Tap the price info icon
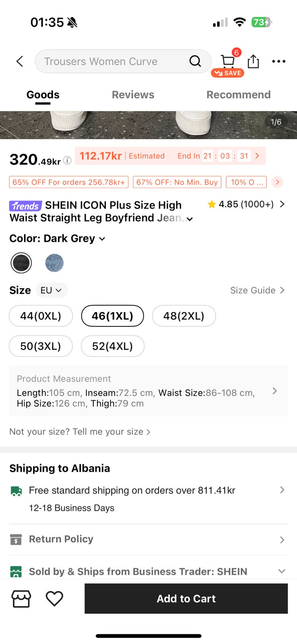This screenshot has height=644, width=297. click(x=68, y=160)
